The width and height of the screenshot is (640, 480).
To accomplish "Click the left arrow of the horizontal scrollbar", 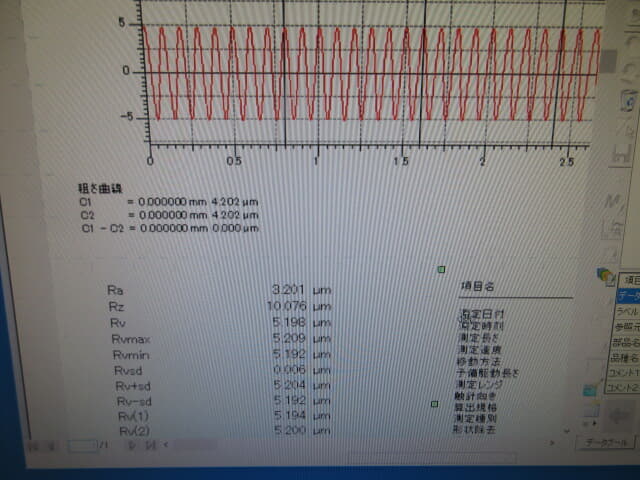I will point(166,444).
